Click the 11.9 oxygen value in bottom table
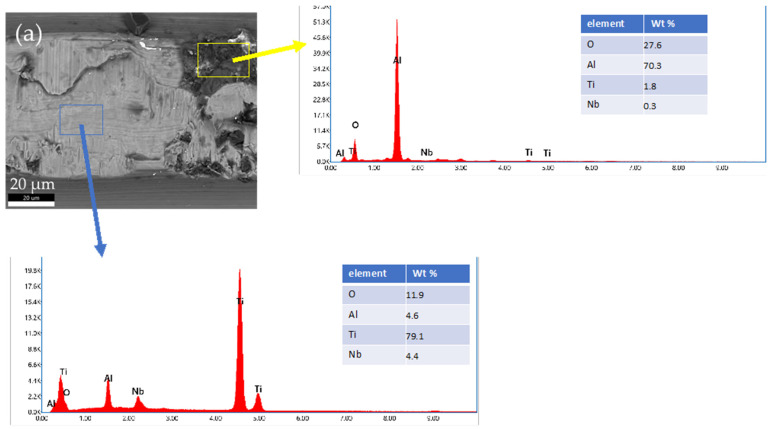The height and width of the screenshot is (429, 773). pyautogui.click(x=415, y=295)
